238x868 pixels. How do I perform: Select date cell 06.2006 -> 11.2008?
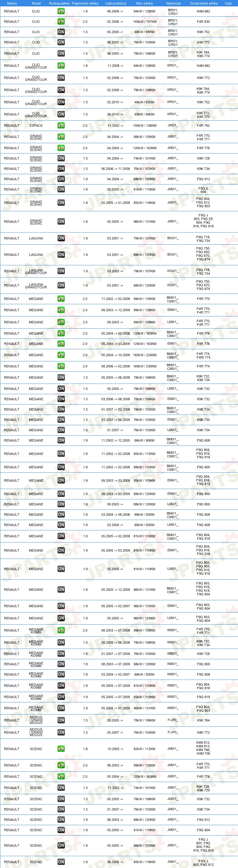(x=115, y=169)
